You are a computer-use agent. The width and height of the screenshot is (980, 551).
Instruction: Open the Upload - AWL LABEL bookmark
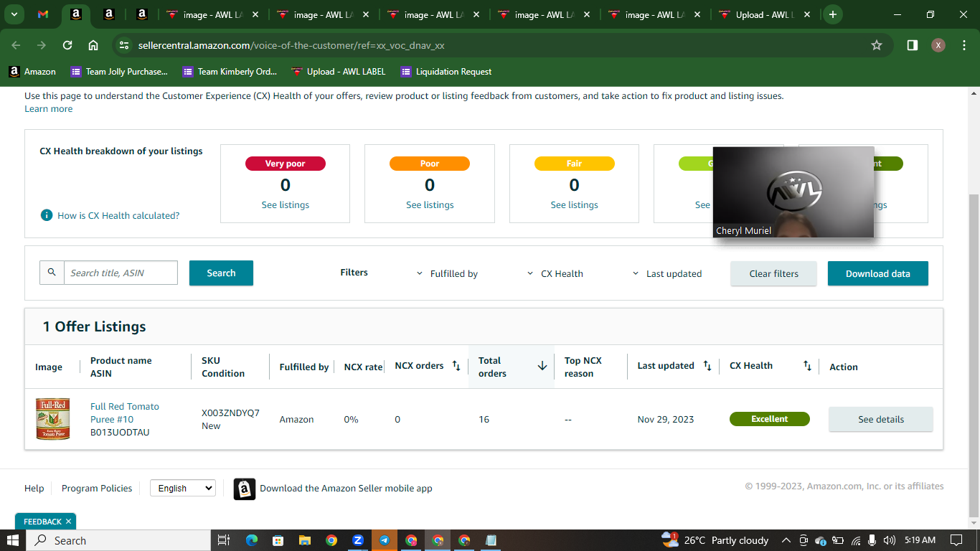tap(338, 72)
